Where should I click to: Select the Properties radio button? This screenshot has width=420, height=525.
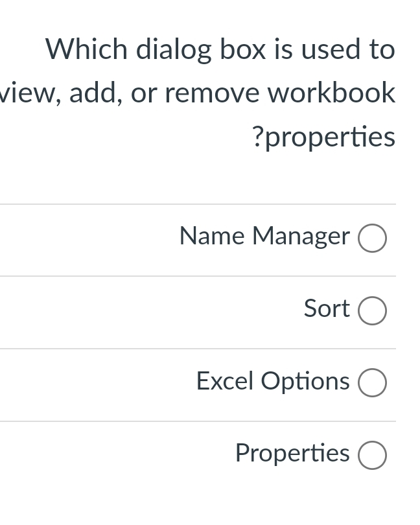372,455
